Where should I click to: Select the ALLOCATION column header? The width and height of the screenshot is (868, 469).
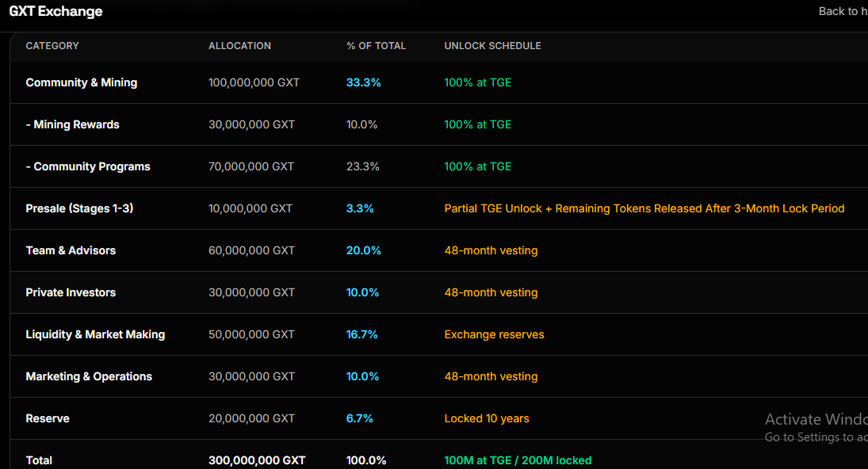pyautogui.click(x=239, y=46)
